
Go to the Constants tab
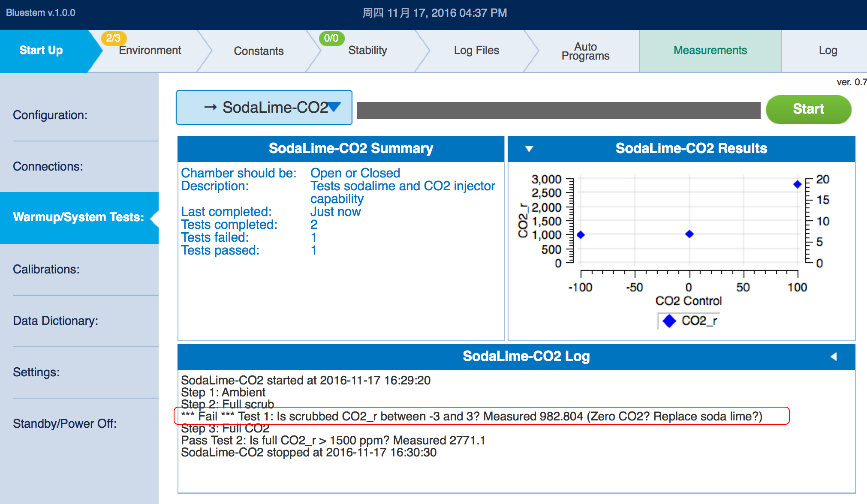pos(259,51)
